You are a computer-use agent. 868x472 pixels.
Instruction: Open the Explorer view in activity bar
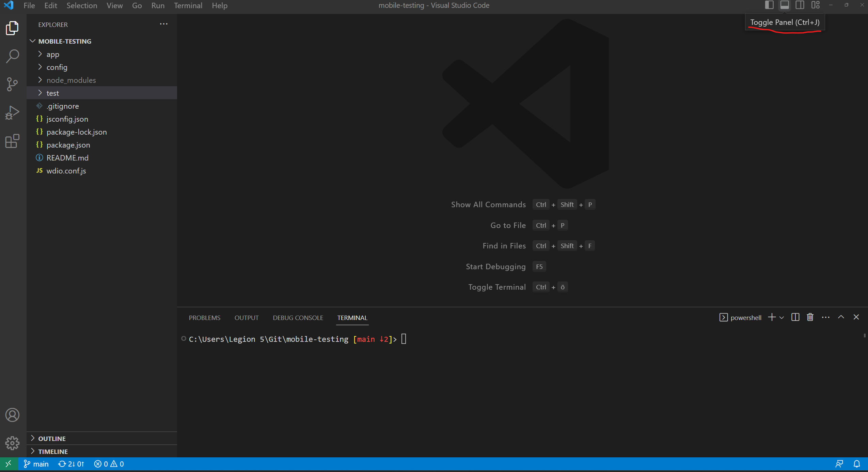[12, 28]
